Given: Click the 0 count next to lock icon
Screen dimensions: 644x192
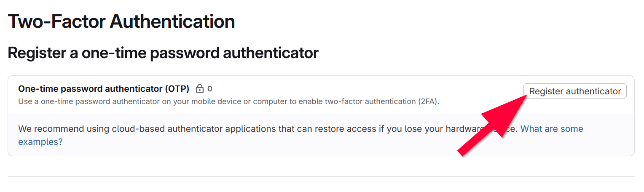Looking at the screenshot, I should (210, 89).
